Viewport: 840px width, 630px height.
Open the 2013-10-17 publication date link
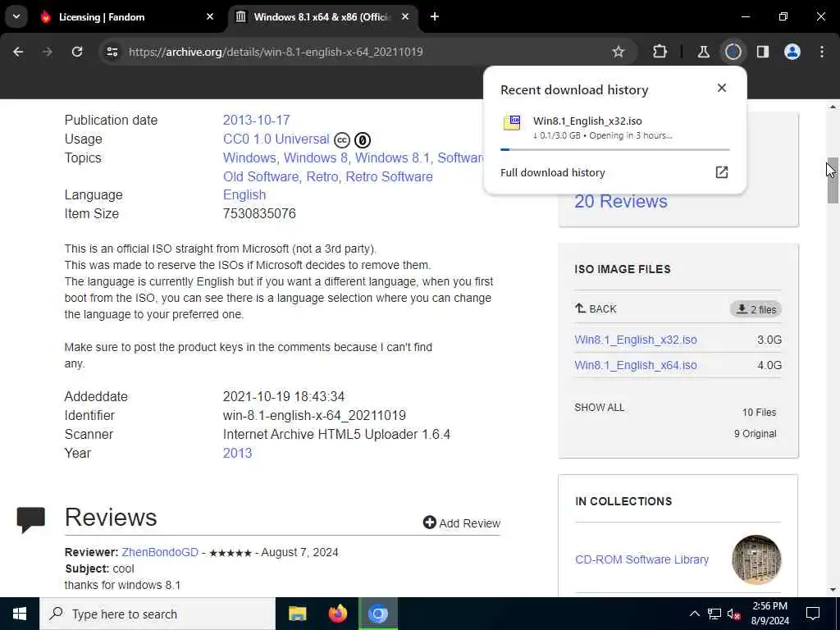coord(256,120)
